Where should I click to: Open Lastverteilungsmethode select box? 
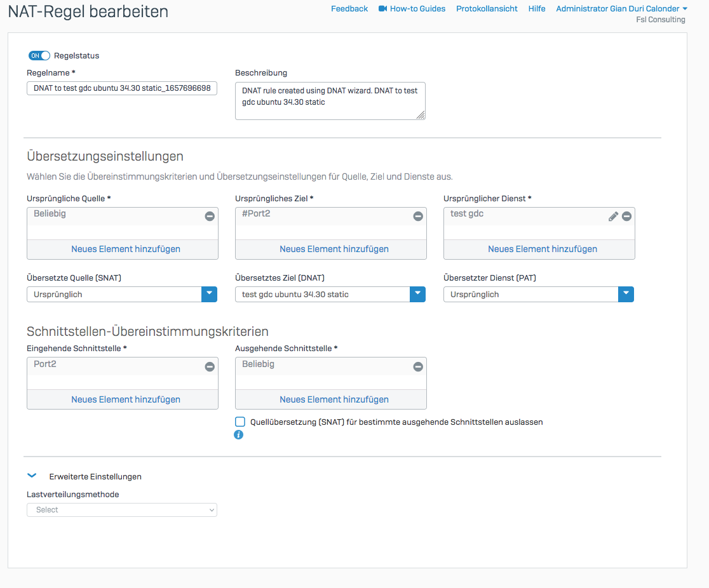pyautogui.click(x=122, y=510)
